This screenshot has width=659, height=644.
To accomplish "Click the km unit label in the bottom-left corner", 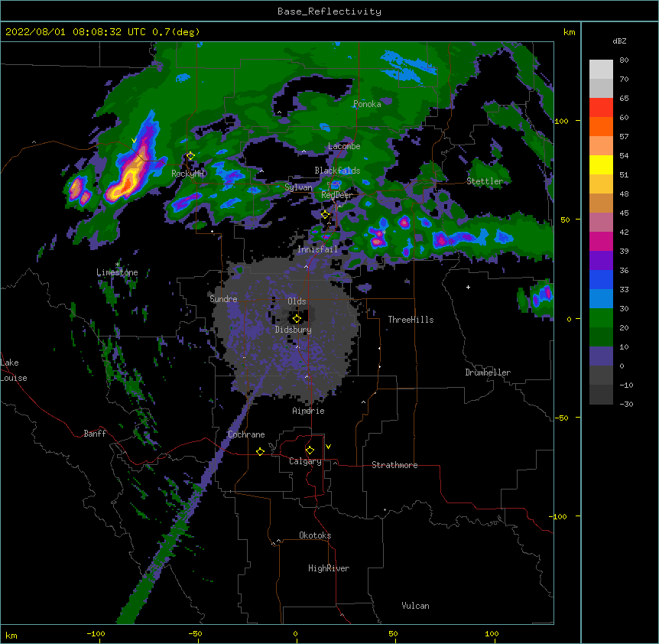I will [11, 636].
